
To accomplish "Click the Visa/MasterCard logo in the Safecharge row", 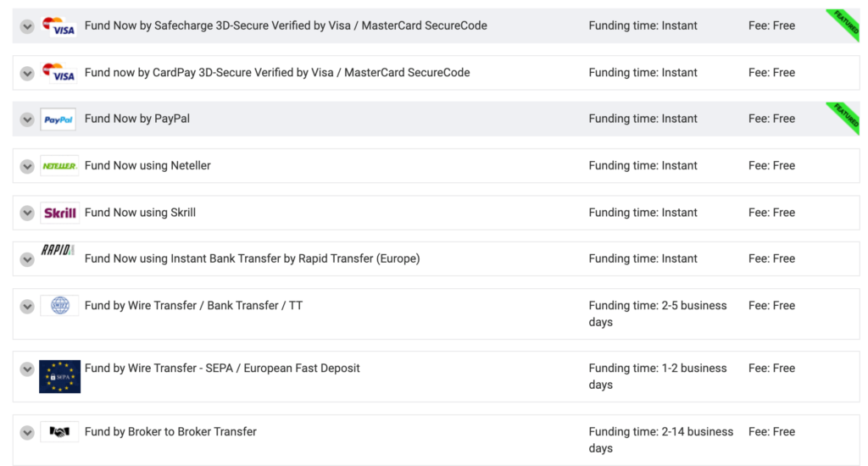I will [x=58, y=26].
